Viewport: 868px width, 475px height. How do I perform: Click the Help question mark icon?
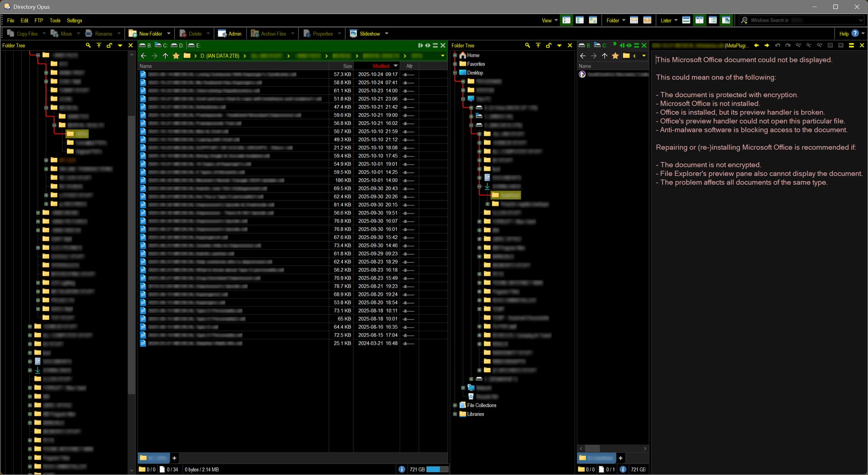point(855,33)
